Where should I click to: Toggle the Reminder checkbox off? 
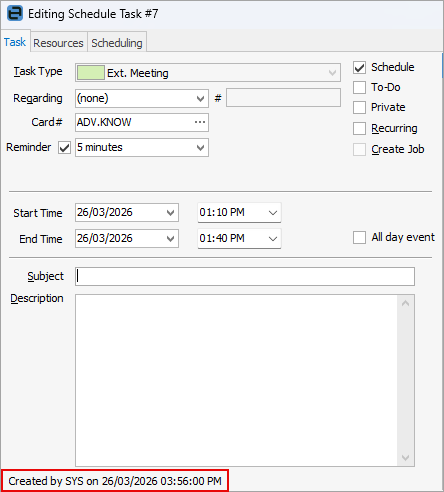[64, 148]
